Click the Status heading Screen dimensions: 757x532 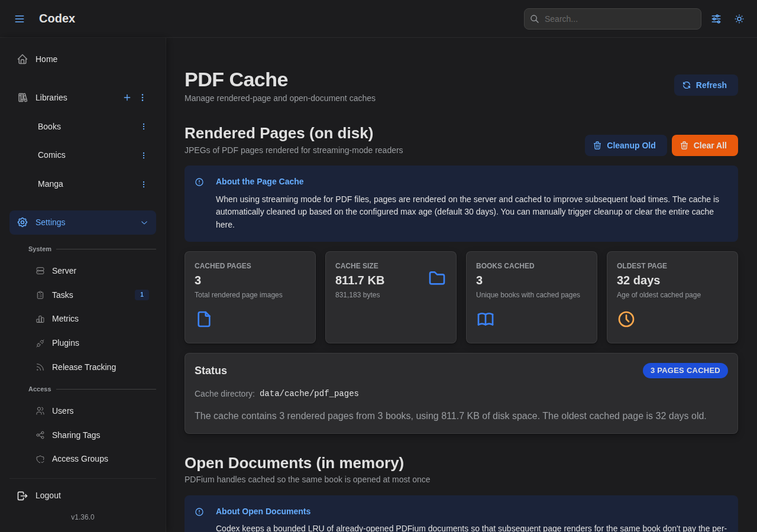point(211,371)
